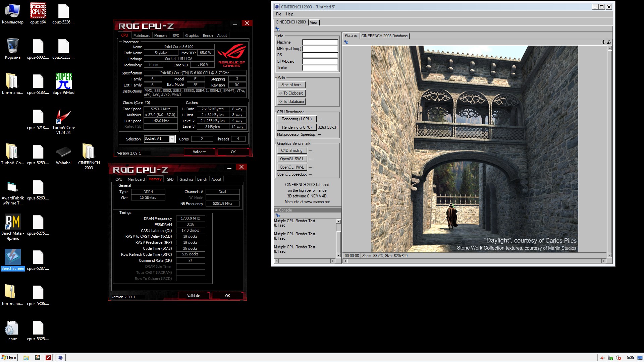This screenshot has width=644, height=362.
Task: Switch to Mainboard tab in upper CPU-Z
Action: pyautogui.click(x=142, y=36)
